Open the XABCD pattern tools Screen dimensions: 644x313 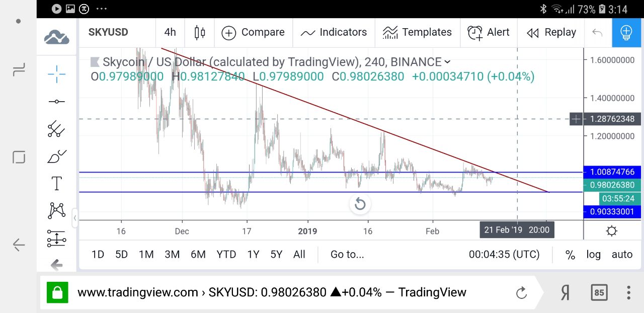click(x=56, y=210)
